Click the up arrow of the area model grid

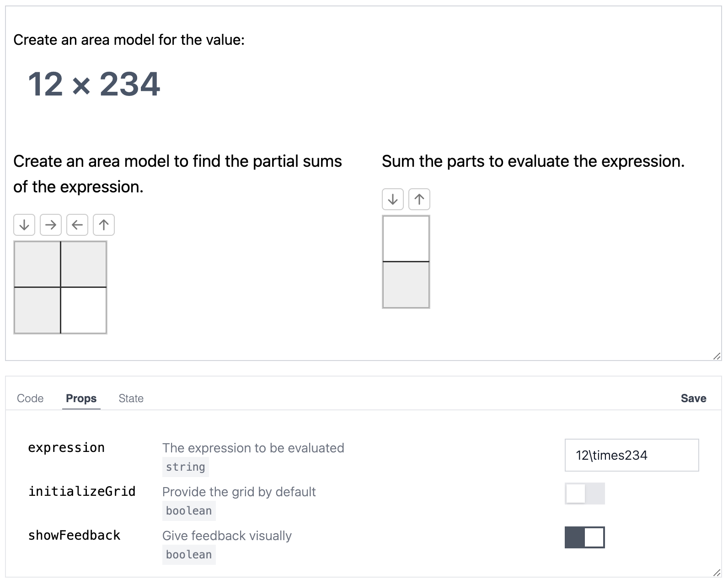[x=104, y=225]
